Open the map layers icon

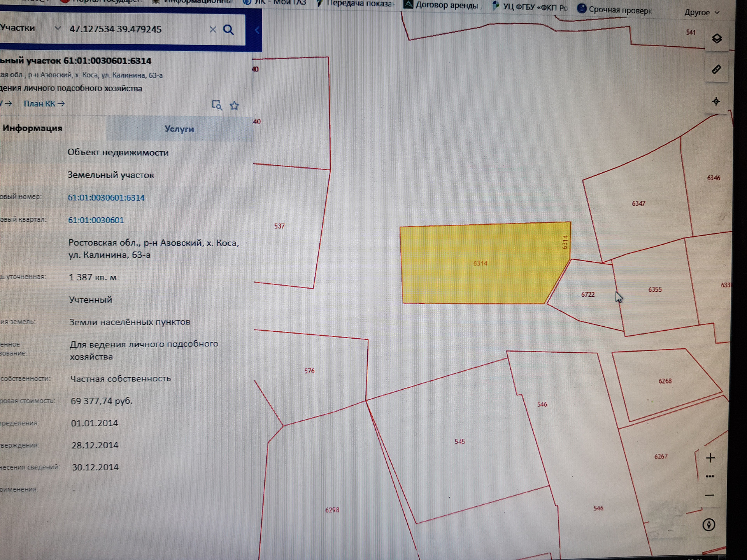tap(717, 38)
